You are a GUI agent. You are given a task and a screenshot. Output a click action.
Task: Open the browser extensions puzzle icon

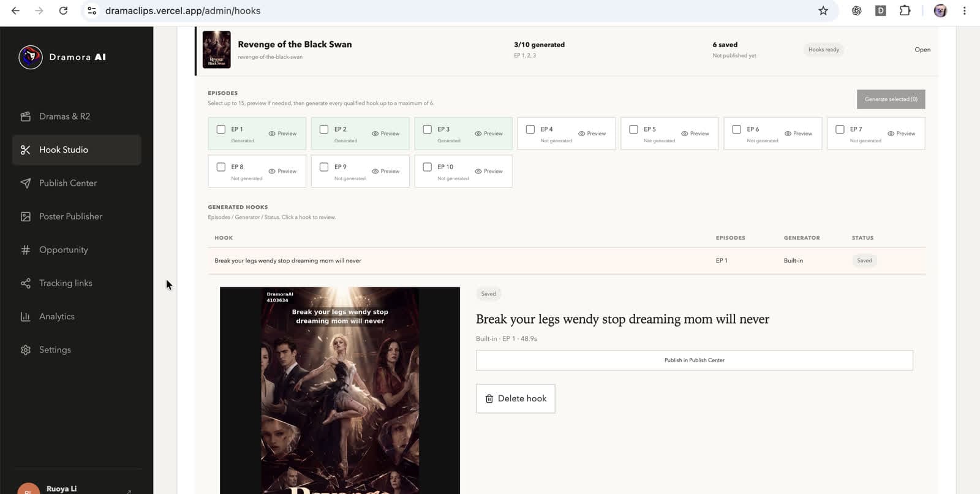point(905,10)
